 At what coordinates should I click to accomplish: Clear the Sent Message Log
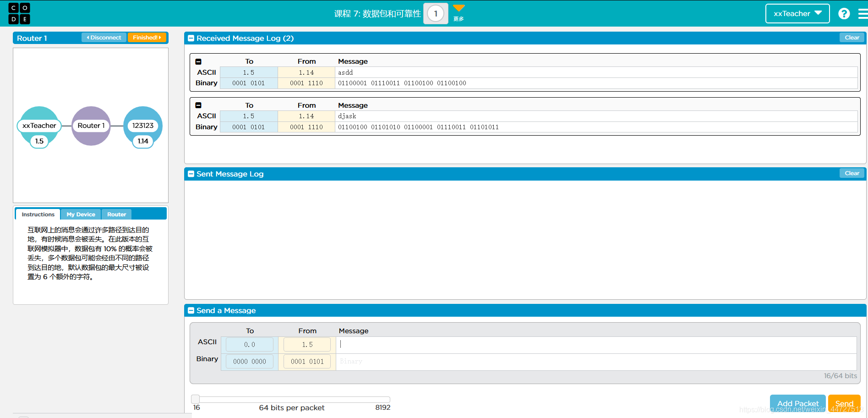[852, 173]
